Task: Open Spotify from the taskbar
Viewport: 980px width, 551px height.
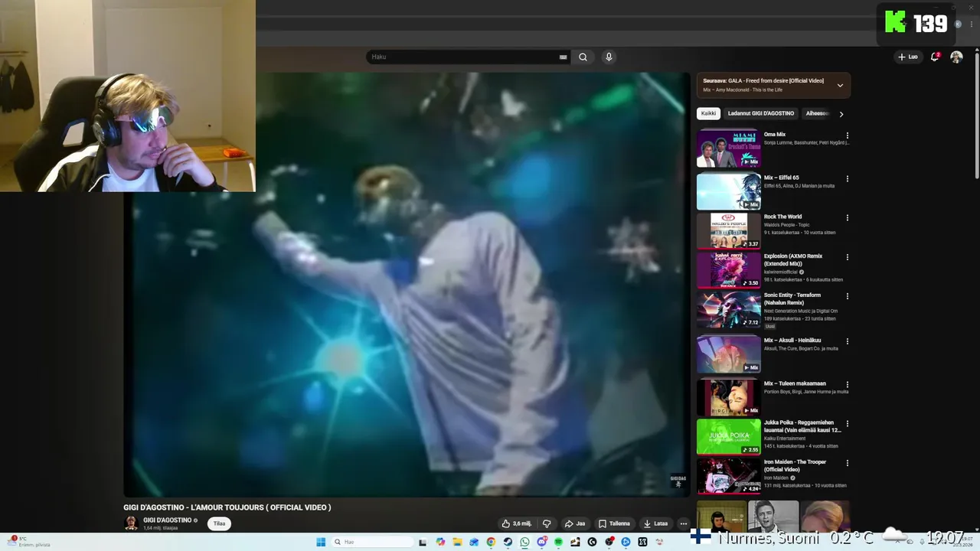Action: [x=558, y=542]
